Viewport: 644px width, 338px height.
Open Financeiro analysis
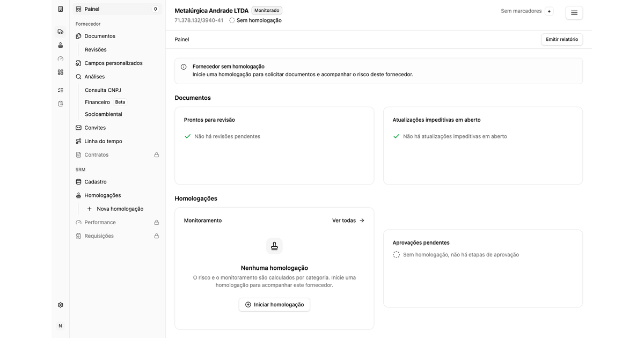(x=97, y=102)
